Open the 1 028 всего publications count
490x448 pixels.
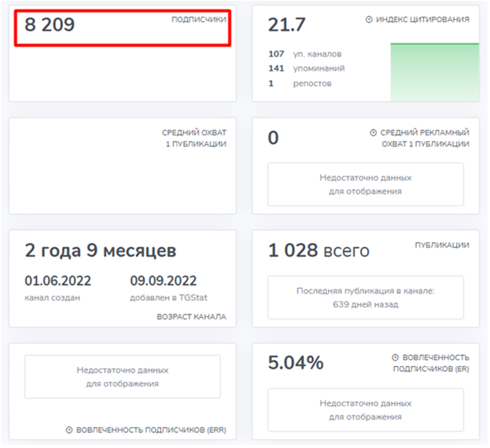pos(318,250)
